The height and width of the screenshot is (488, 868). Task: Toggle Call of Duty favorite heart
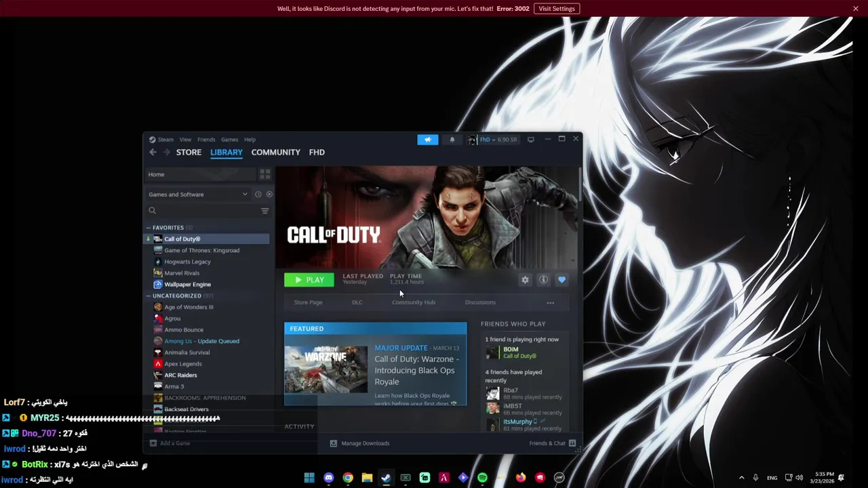561,280
